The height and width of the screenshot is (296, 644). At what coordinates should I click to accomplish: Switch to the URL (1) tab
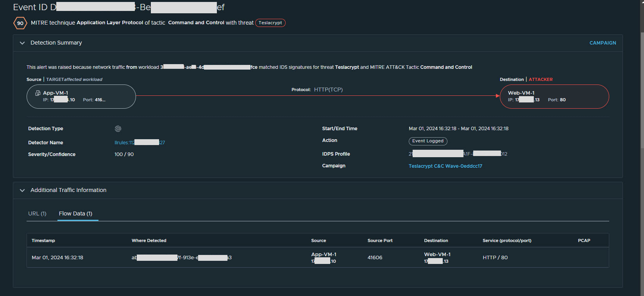(x=37, y=213)
